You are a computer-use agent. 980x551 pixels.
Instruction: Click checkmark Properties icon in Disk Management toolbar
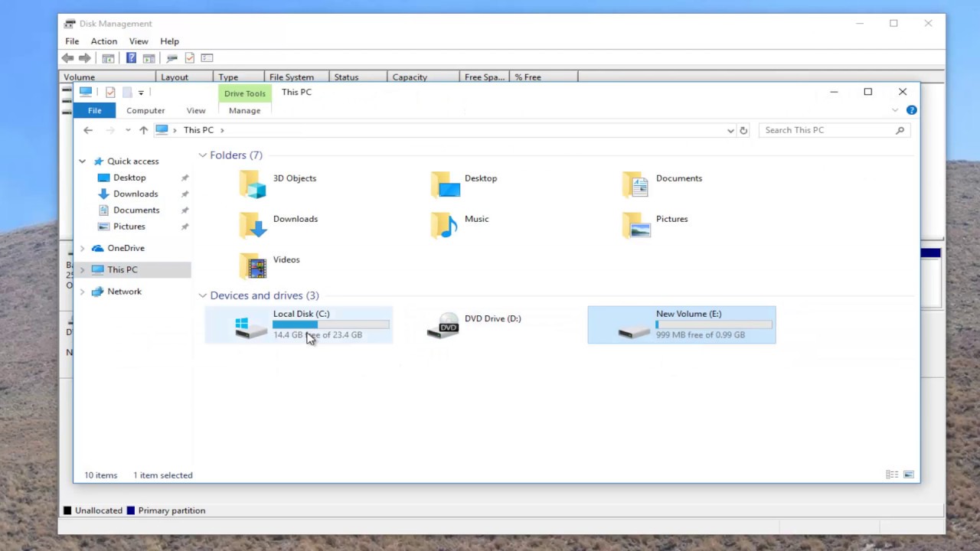(x=189, y=58)
